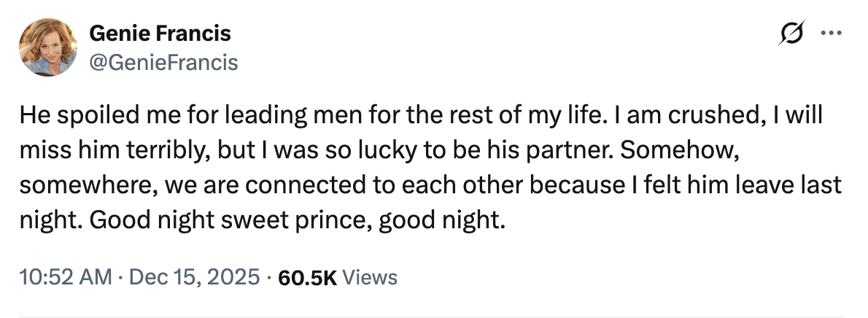Open the Genie Francis display name link
The image size is (868, 318).
pyautogui.click(x=160, y=34)
